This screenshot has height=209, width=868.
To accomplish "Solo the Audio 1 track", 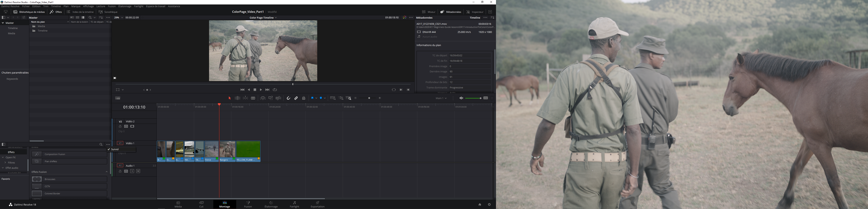I will 132,171.
